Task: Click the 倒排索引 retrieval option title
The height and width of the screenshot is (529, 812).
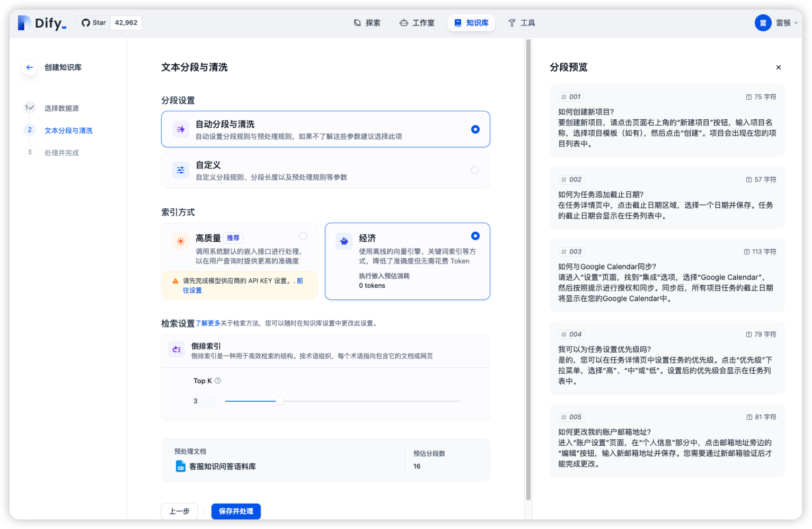Action: 206,346
